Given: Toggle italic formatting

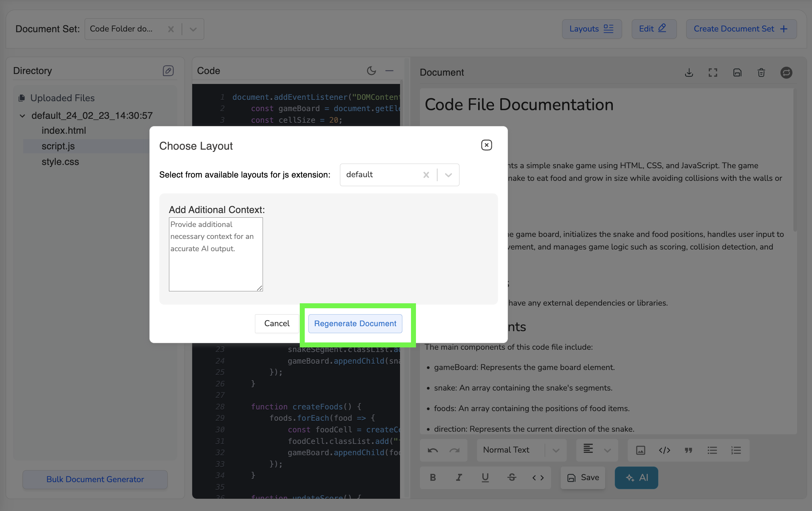Looking at the screenshot, I should pyautogui.click(x=459, y=477).
